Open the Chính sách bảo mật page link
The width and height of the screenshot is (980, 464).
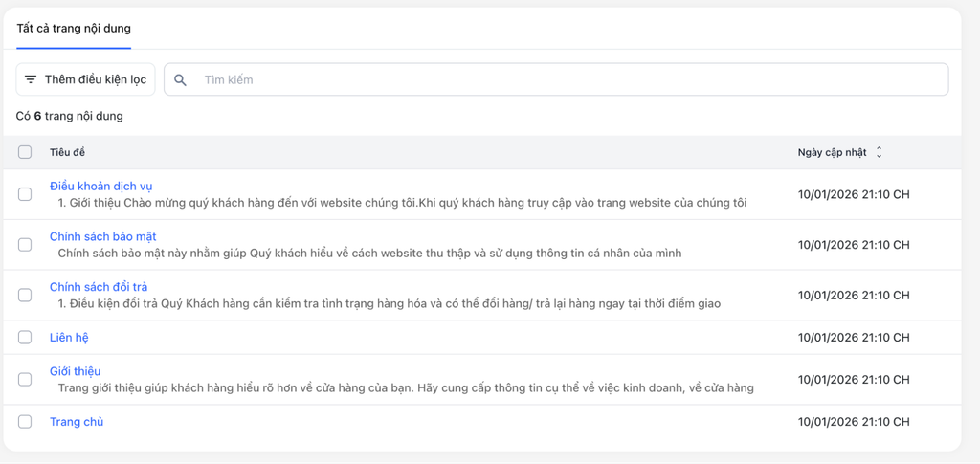pyautogui.click(x=102, y=236)
